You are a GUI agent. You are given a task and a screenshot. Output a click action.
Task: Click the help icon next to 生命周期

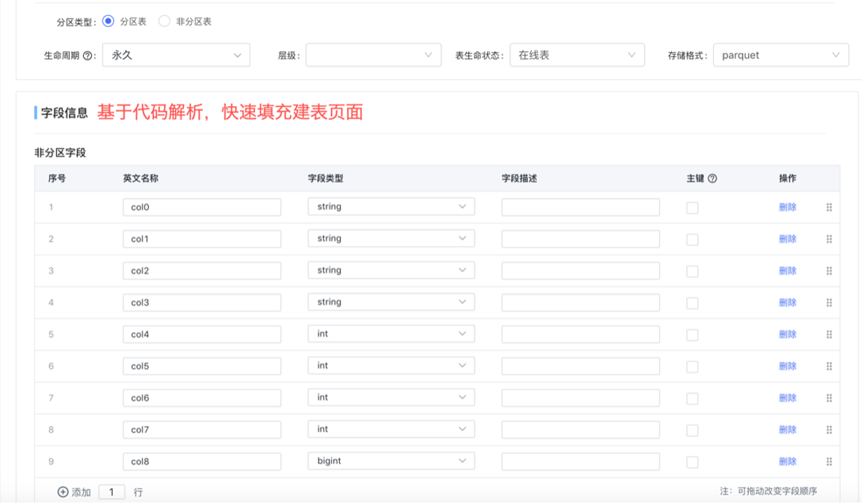(x=88, y=56)
